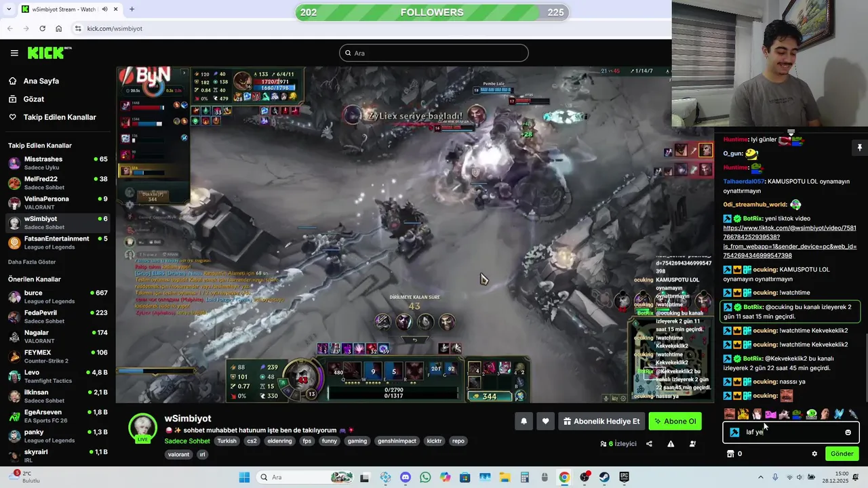Screen dimensions: 868x488
Task: Click the genshinimpact tag
Action: [397, 441]
